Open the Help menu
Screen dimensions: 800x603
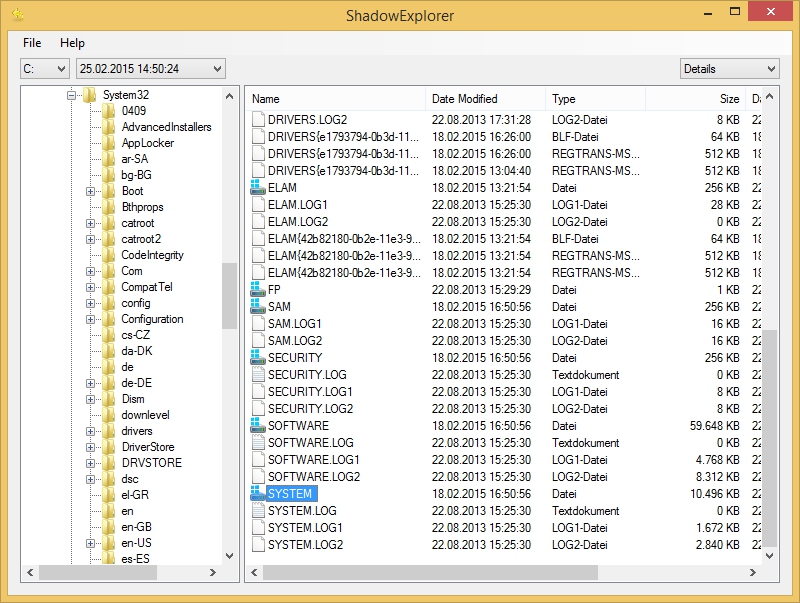point(72,43)
